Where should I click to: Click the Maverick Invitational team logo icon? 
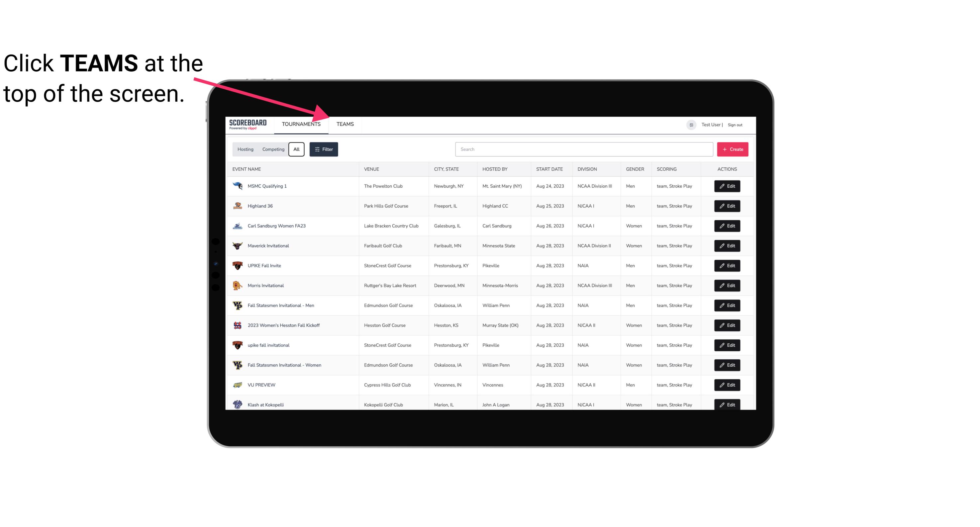click(238, 245)
